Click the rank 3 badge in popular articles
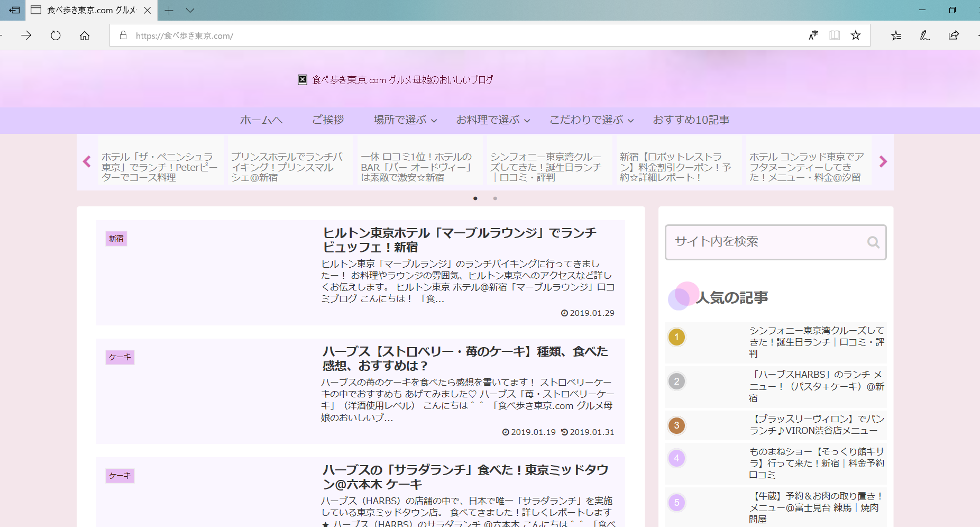This screenshot has width=980, height=527. (x=676, y=425)
